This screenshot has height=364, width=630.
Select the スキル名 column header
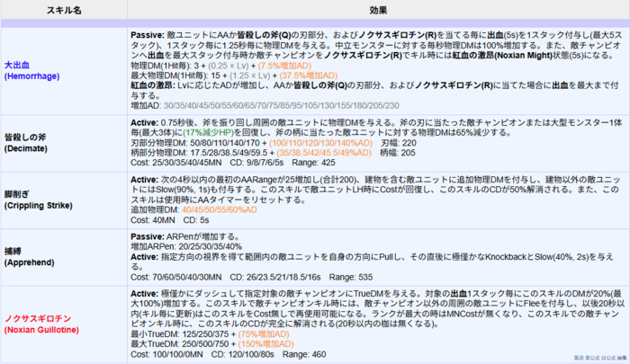click(64, 10)
